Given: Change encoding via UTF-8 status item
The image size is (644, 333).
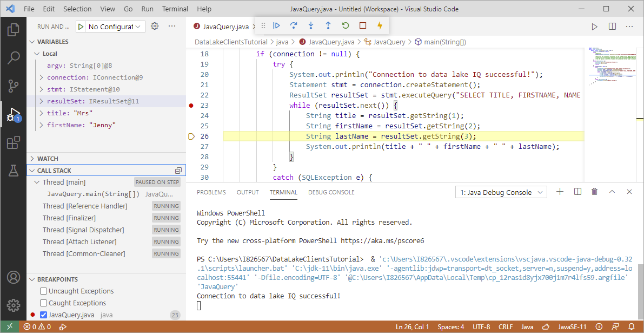Looking at the screenshot, I should 481,327.
